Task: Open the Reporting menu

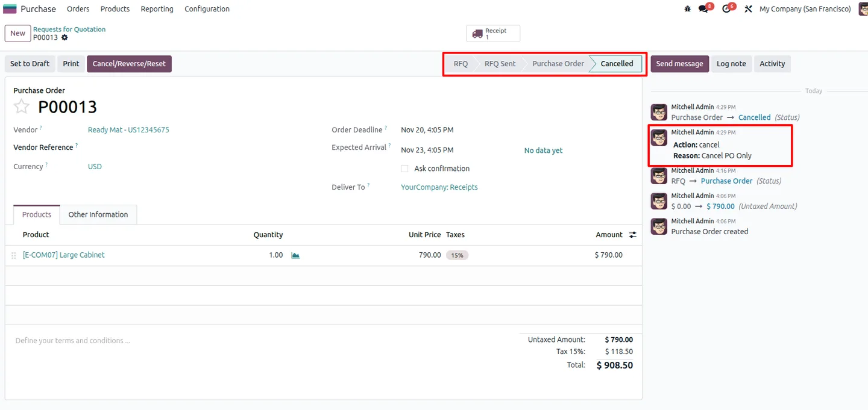Action: tap(157, 9)
